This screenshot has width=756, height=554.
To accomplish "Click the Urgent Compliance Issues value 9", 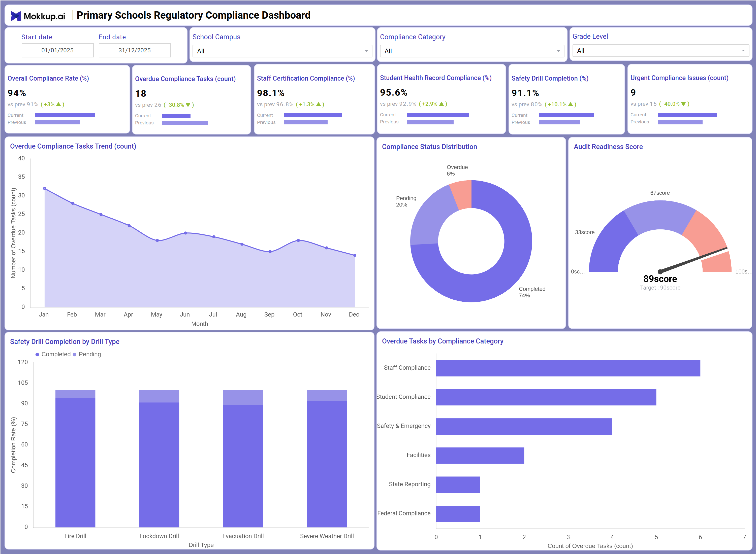I will click(x=633, y=93).
